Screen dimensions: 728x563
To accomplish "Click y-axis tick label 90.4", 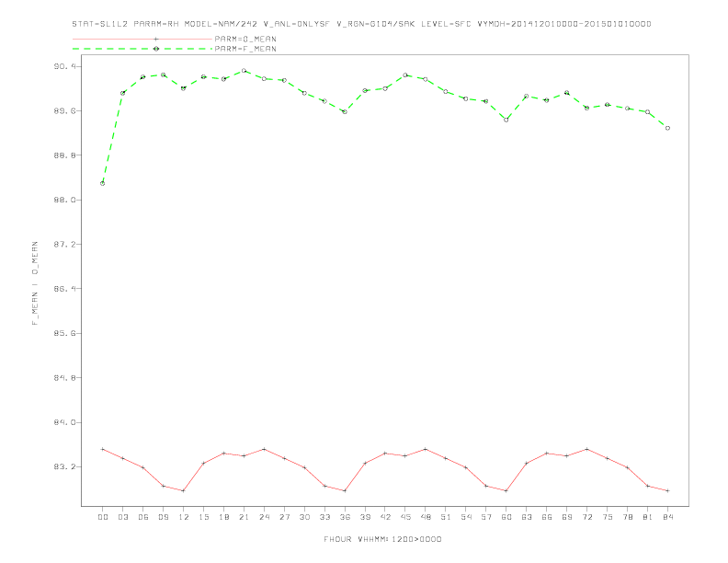I will (64, 66).
